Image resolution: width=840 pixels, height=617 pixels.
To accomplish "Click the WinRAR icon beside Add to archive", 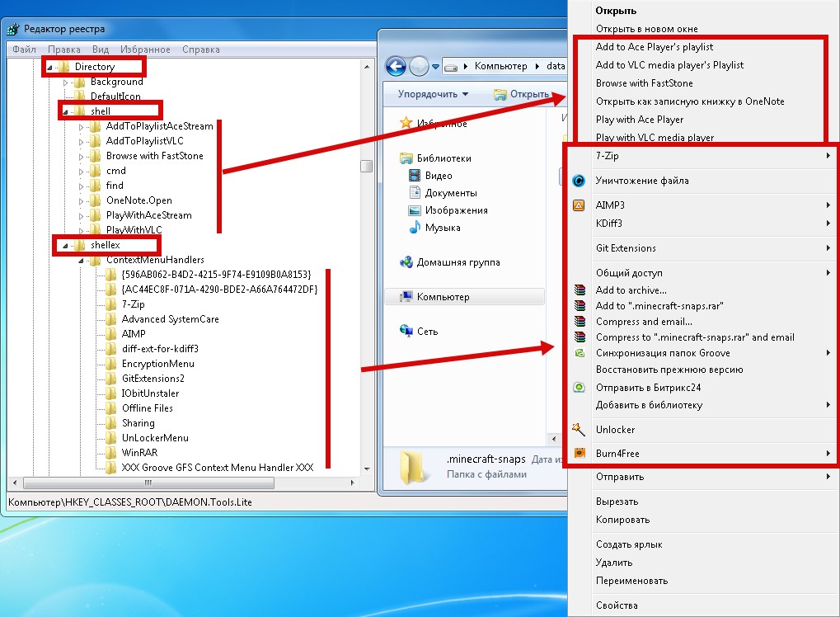I will point(579,290).
